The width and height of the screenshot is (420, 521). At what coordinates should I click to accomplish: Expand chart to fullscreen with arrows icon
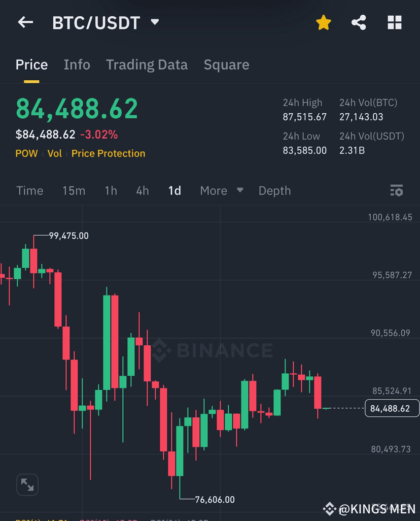(x=27, y=484)
